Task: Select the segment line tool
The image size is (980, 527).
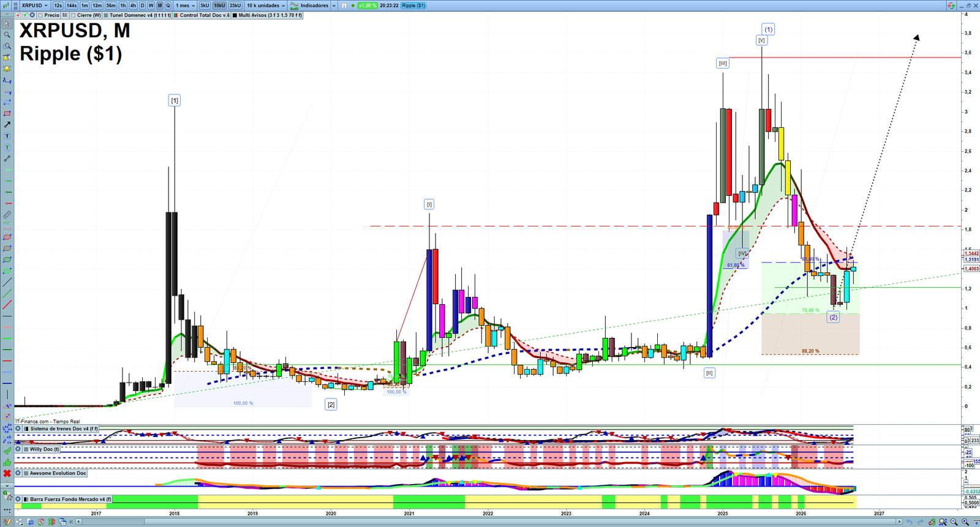Action: pos(7,158)
